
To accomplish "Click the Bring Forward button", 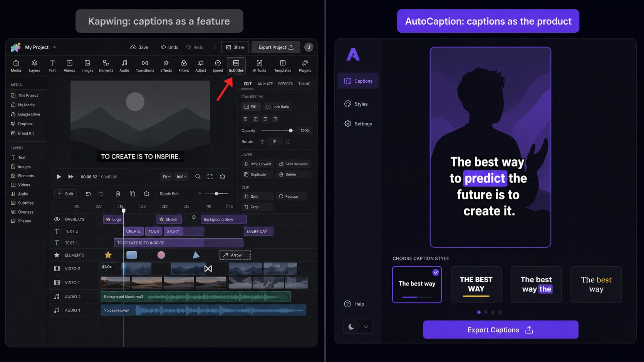I will click(258, 164).
